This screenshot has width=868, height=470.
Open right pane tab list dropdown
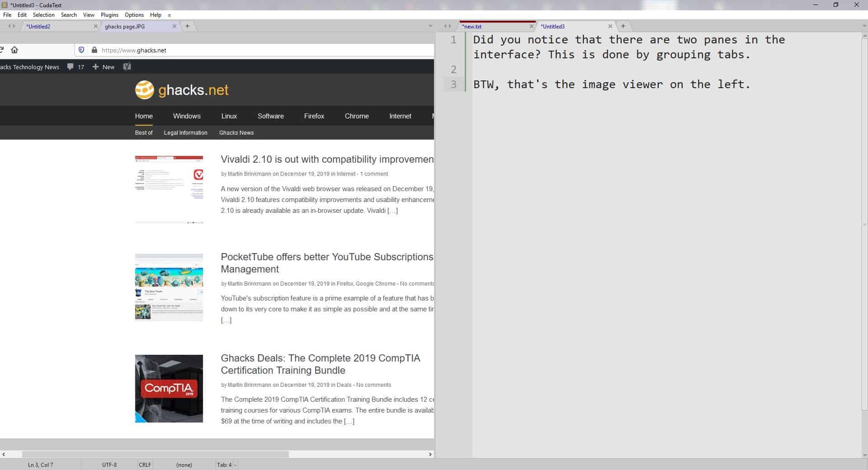click(864, 26)
